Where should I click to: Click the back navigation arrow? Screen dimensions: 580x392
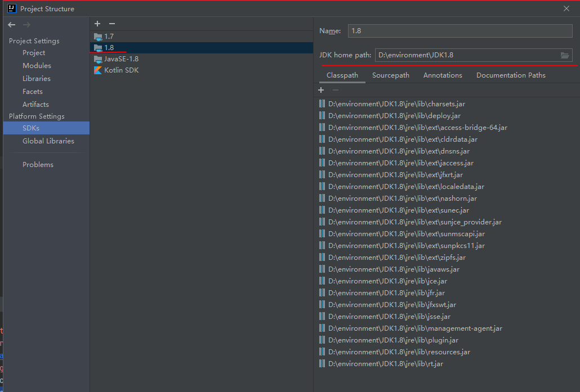pyautogui.click(x=11, y=24)
